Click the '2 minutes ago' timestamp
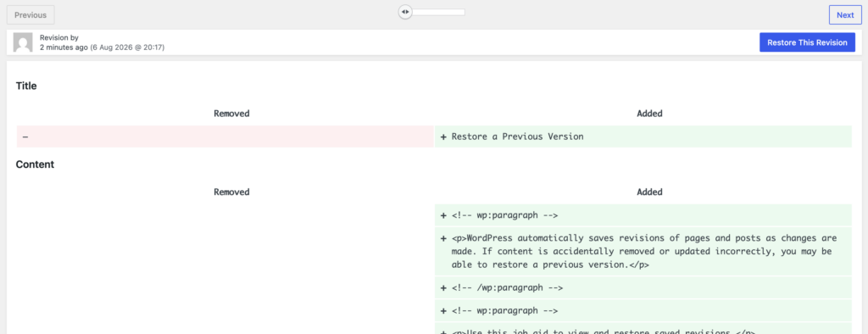The width and height of the screenshot is (868, 334). 64,47
